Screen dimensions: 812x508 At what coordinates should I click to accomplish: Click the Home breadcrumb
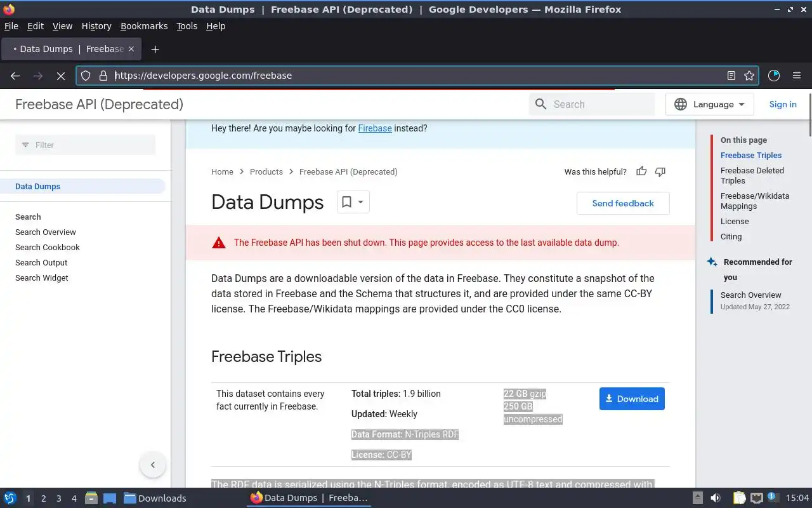coord(222,171)
